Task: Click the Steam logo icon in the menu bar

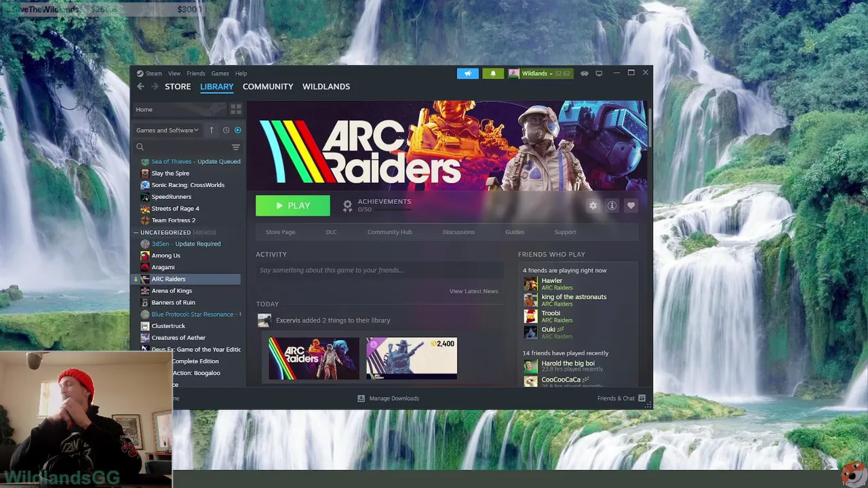Action: 140,73
